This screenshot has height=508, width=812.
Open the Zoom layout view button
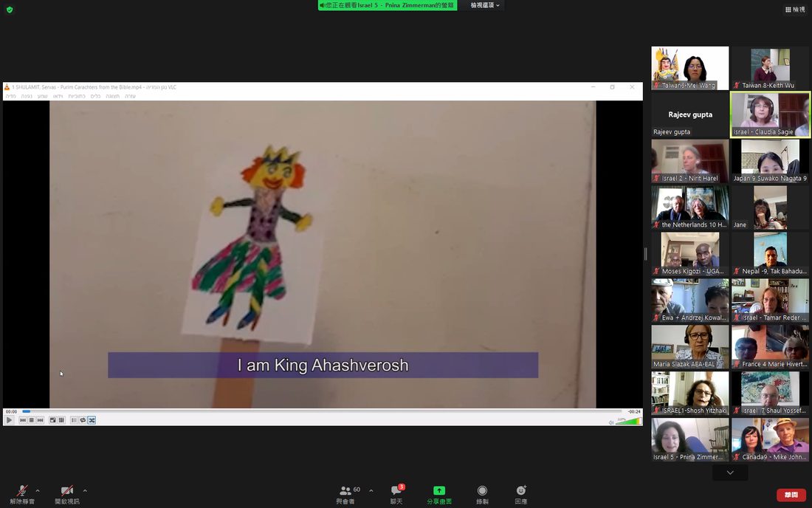pos(795,10)
